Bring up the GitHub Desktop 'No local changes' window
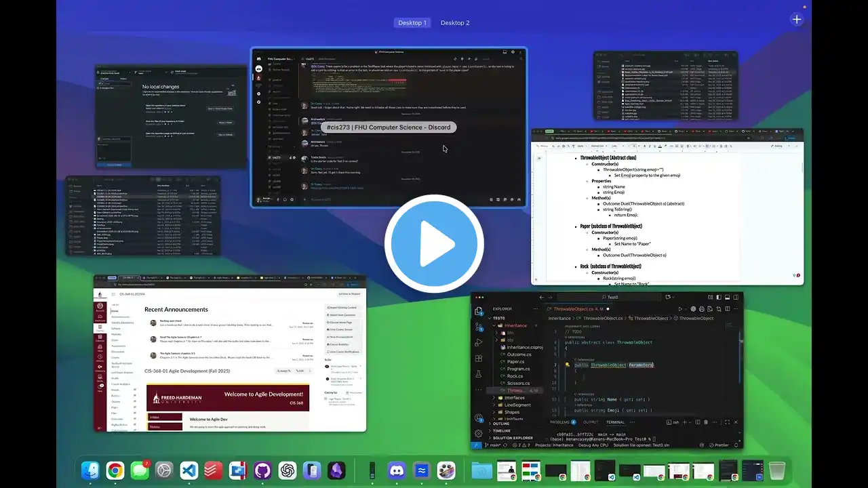 (x=172, y=117)
